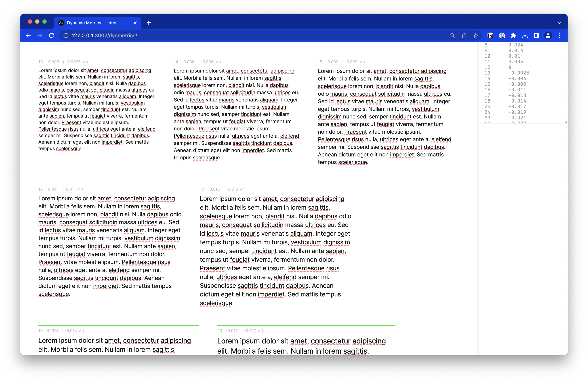Image resolution: width=588 pixels, height=382 pixels.
Task: Open the downloads icon in the toolbar
Action: click(x=525, y=35)
